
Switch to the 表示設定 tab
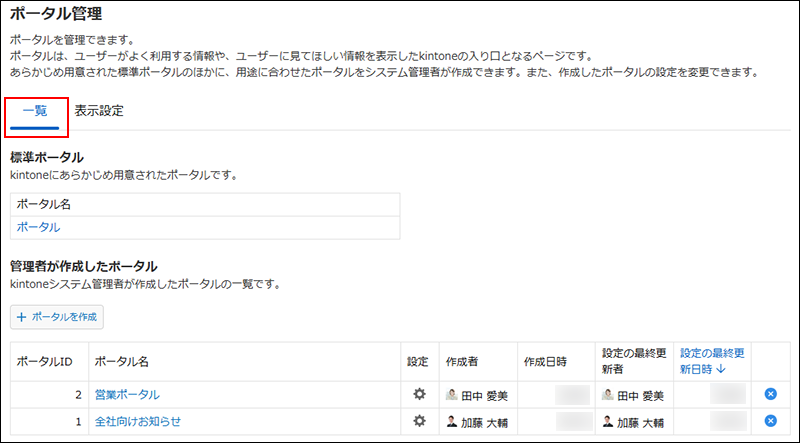(x=99, y=111)
